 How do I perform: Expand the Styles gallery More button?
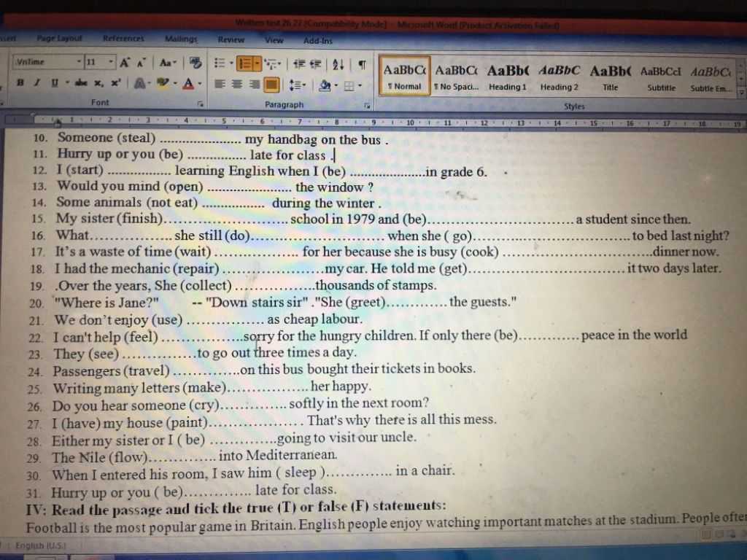741,93
